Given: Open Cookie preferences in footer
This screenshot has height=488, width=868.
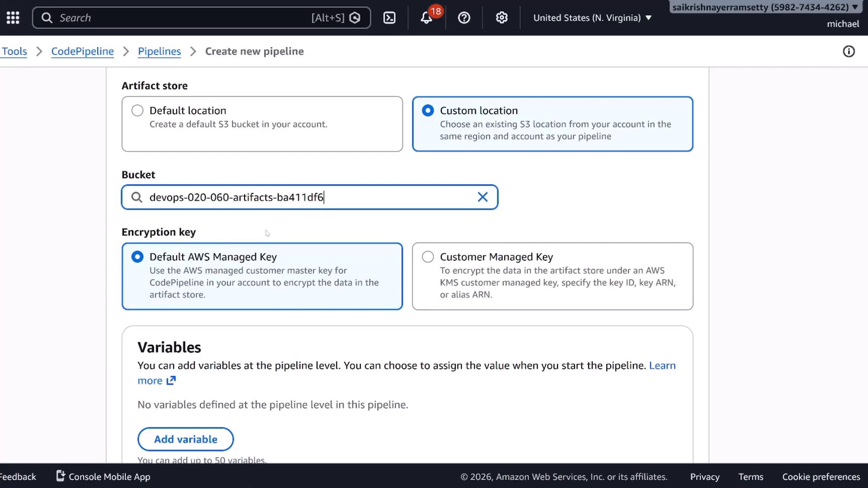Looking at the screenshot, I should coord(821,477).
